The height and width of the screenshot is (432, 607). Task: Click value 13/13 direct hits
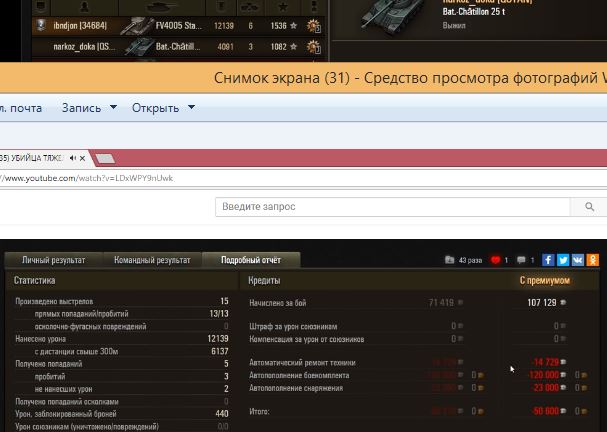[x=219, y=314]
